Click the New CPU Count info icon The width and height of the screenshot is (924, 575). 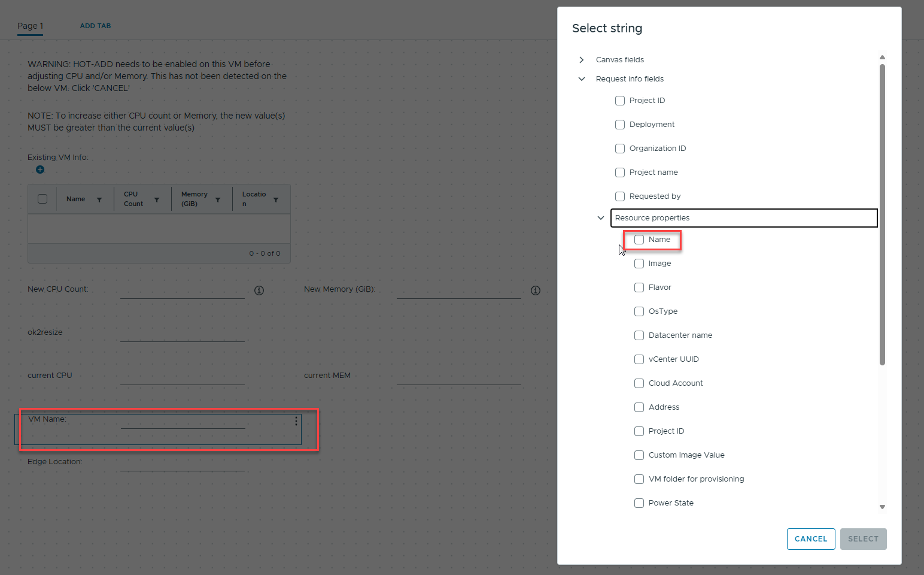click(x=259, y=290)
